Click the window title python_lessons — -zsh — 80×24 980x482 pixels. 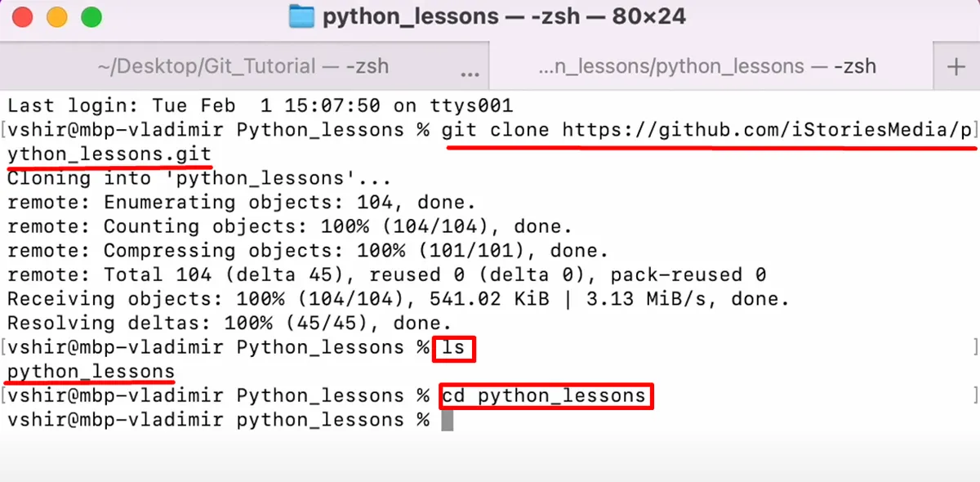pyautogui.click(x=504, y=16)
